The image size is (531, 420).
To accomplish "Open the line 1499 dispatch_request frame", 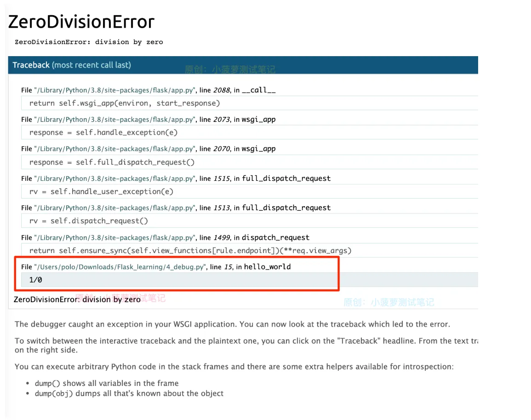I will click(x=165, y=238).
